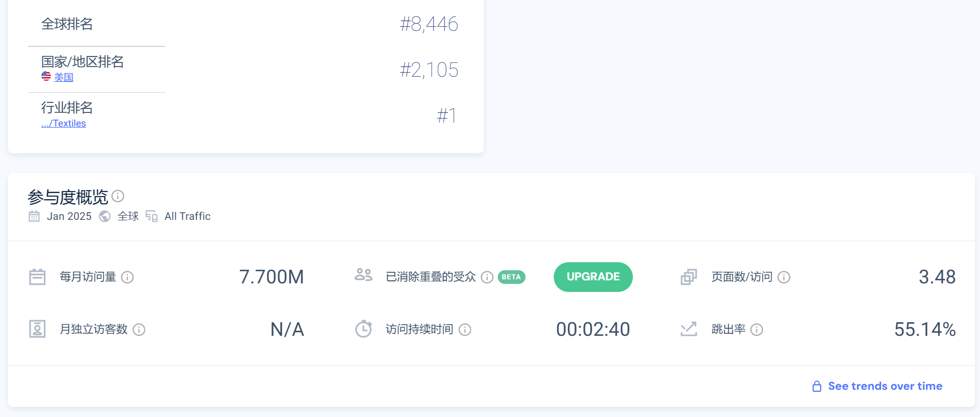The height and width of the screenshot is (417, 980).
Task: Click the calendar icon beside Jan 2025
Action: click(34, 216)
